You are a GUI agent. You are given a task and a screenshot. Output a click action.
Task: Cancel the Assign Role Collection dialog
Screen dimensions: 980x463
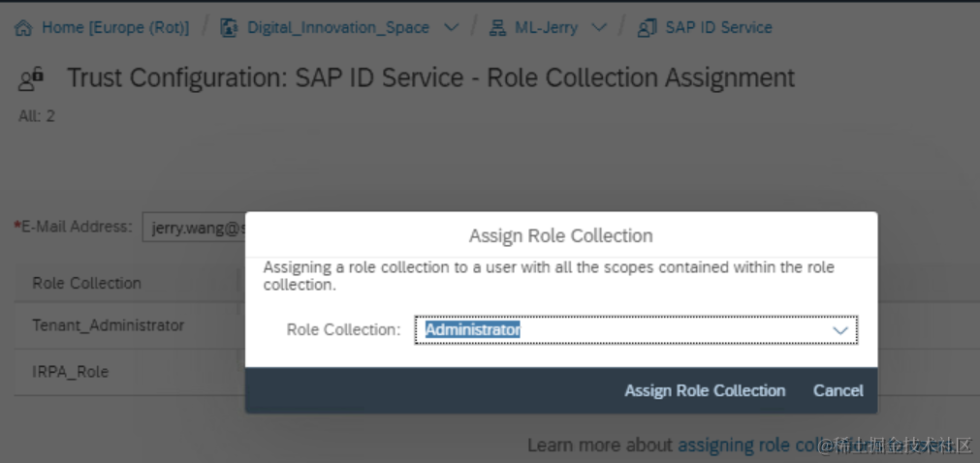pyautogui.click(x=838, y=390)
